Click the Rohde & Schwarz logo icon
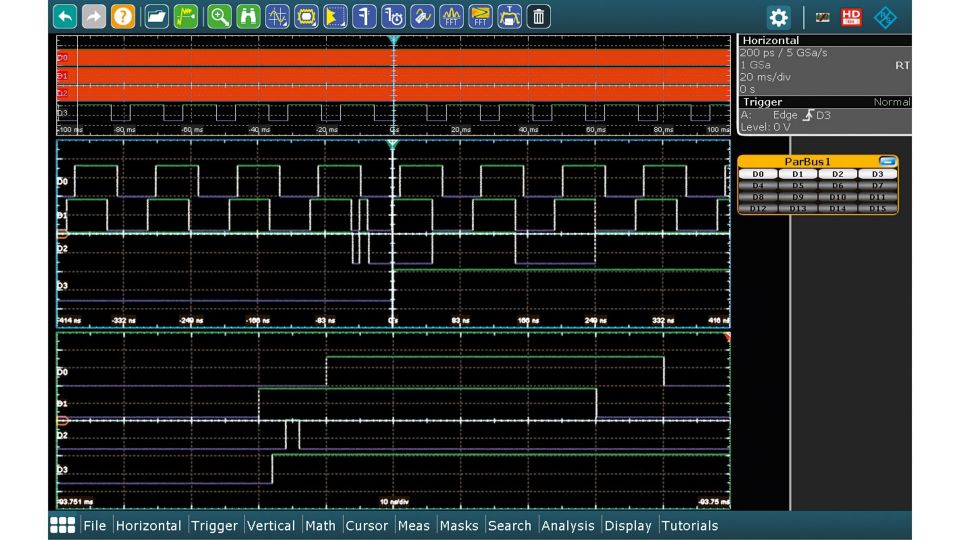This screenshot has width=960, height=540. pos(885,17)
